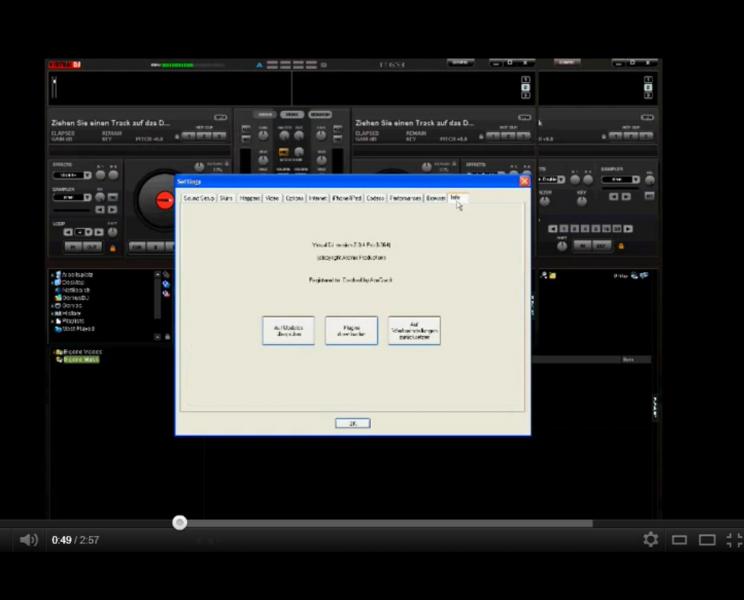Click the left deck loop shrink arrow
The image size is (744, 600).
(68, 232)
